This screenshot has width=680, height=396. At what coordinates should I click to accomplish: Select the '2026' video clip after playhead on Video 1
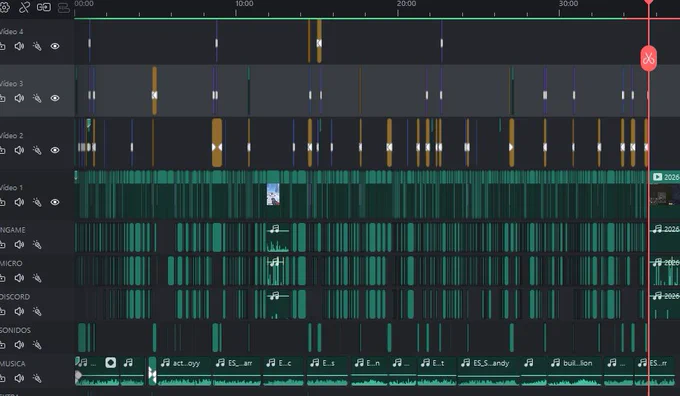pos(664,194)
